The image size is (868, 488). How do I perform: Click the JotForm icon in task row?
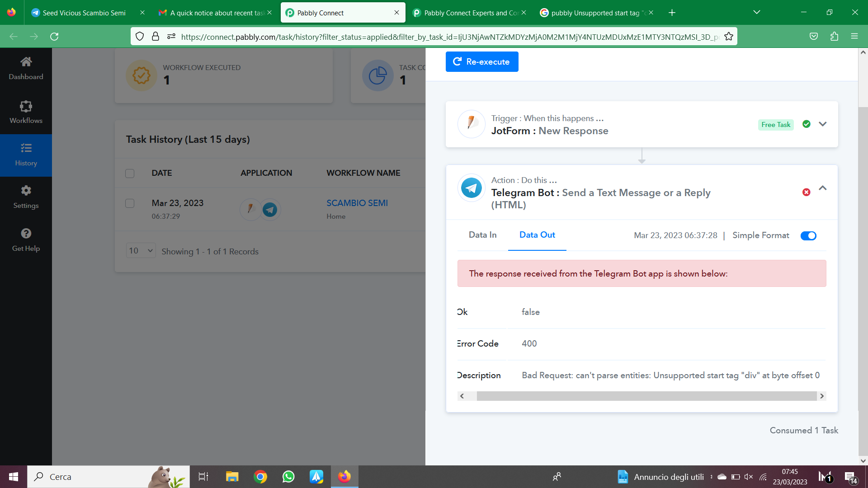[x=250, y=209]
